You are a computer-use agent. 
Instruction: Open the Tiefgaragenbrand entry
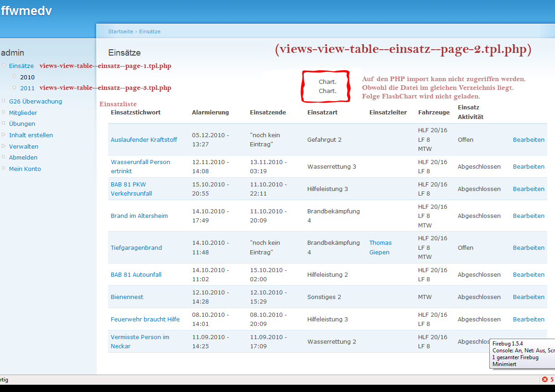[136, 248]
